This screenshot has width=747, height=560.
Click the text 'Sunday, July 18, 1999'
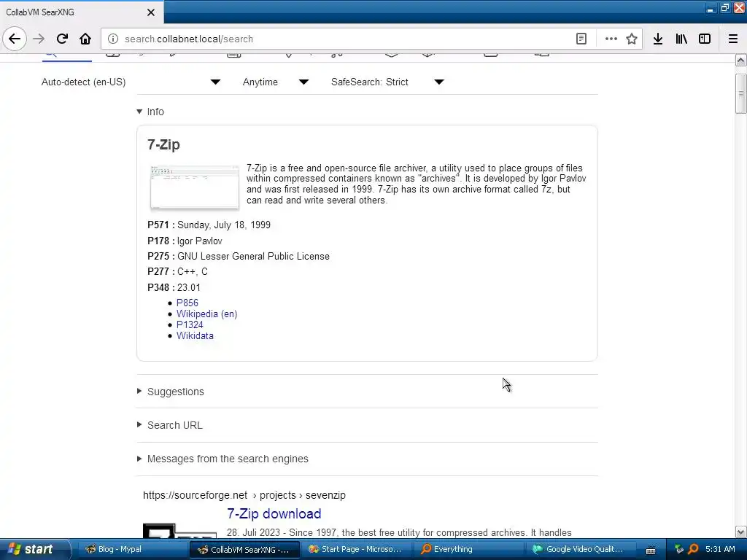click(224, 225)
